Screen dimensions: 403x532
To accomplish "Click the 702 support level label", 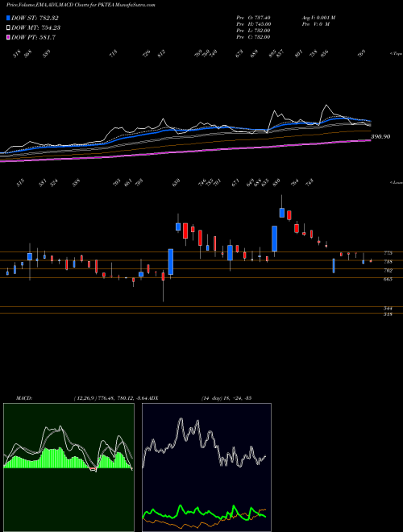I will [388, 270].
